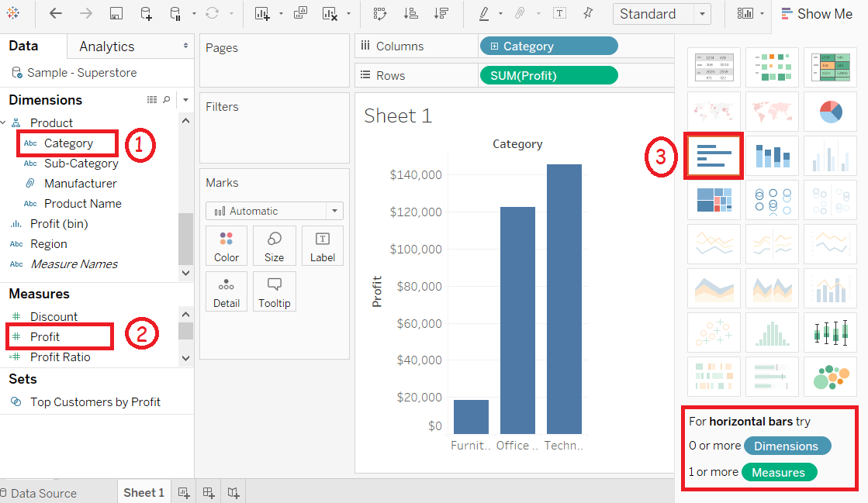
Task: Open dropdown arrow beside Show/Hide Cards
Action: [x=763, y=14]
